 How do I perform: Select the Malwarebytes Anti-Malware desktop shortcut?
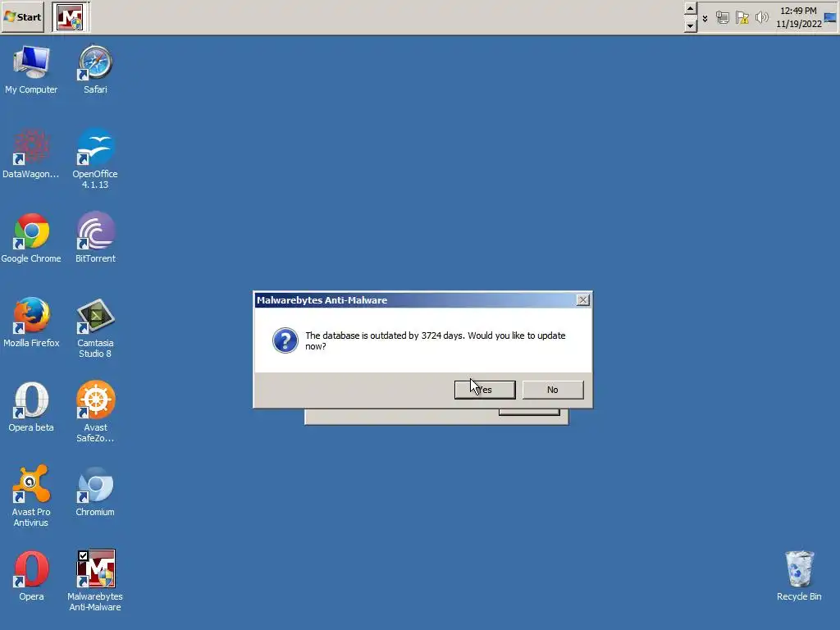[x=95, y=581]
